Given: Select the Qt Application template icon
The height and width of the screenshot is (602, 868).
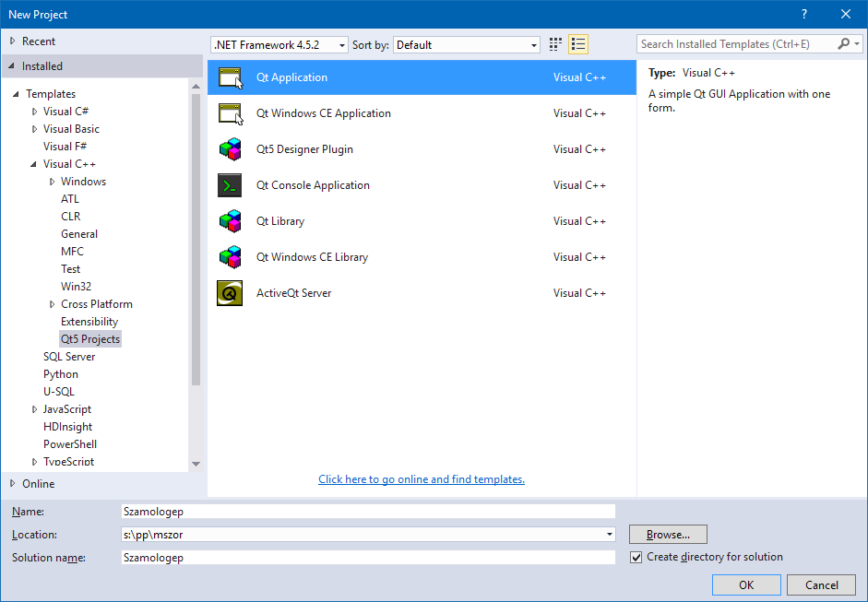Looking at the screenshot, I should (231, 77).
